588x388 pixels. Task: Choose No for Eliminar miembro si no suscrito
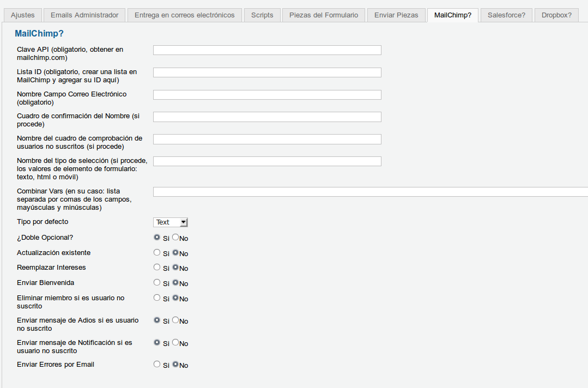pos(175,298)
